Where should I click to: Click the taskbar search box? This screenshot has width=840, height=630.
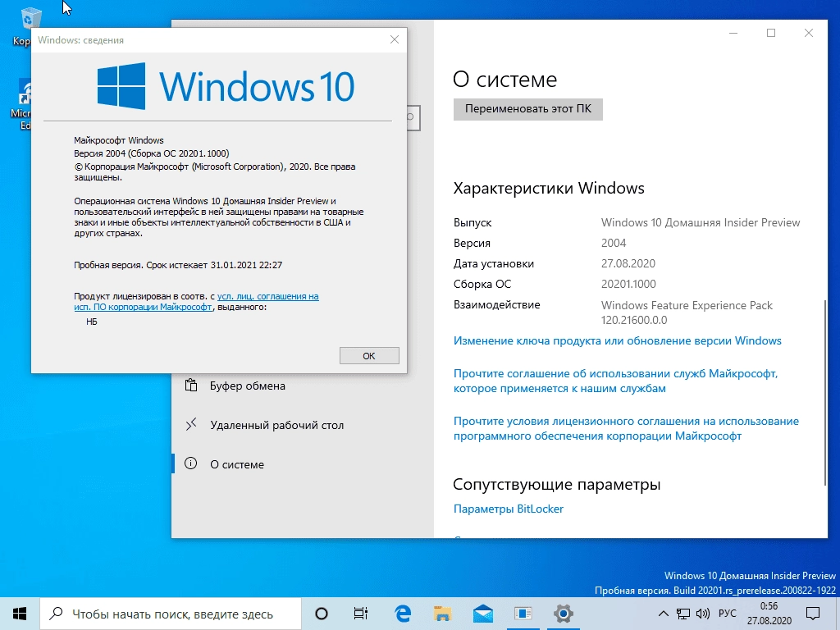tap(171, 614)
